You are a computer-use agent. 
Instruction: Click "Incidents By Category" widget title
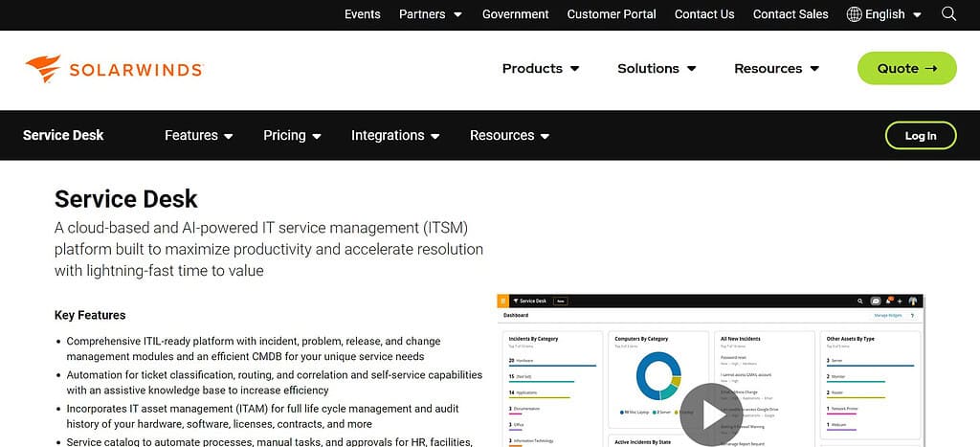point(533,339)
